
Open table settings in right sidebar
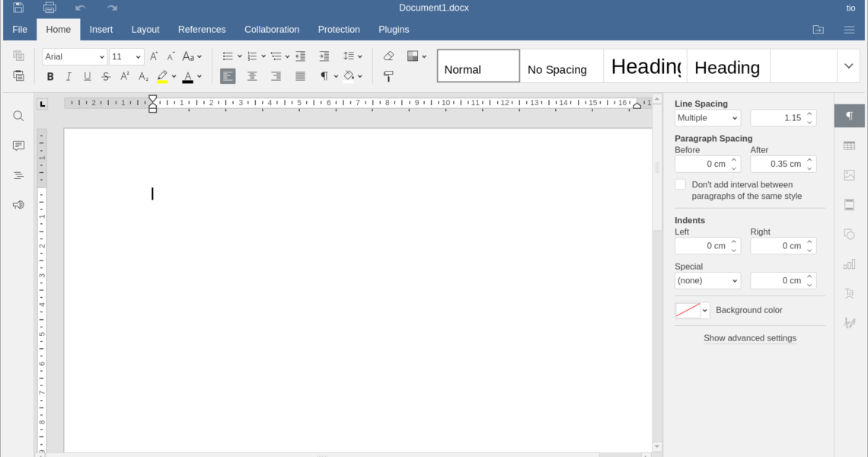click(849, 145)
